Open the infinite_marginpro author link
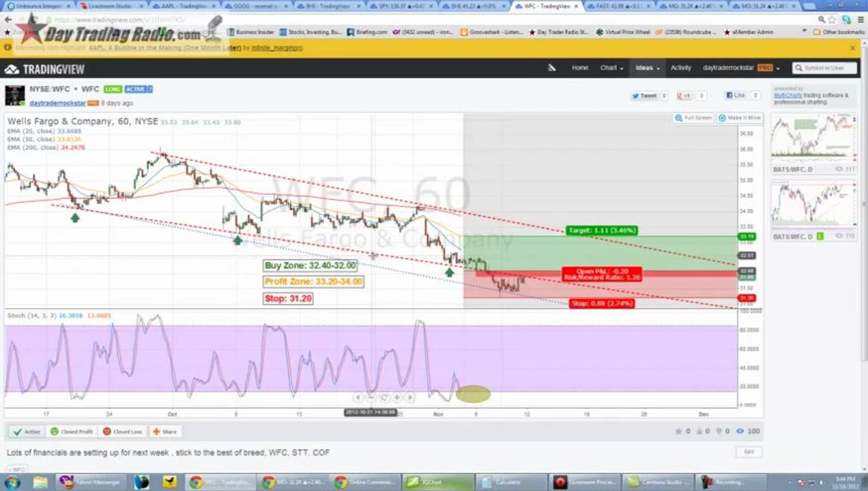 click(276, 48)
